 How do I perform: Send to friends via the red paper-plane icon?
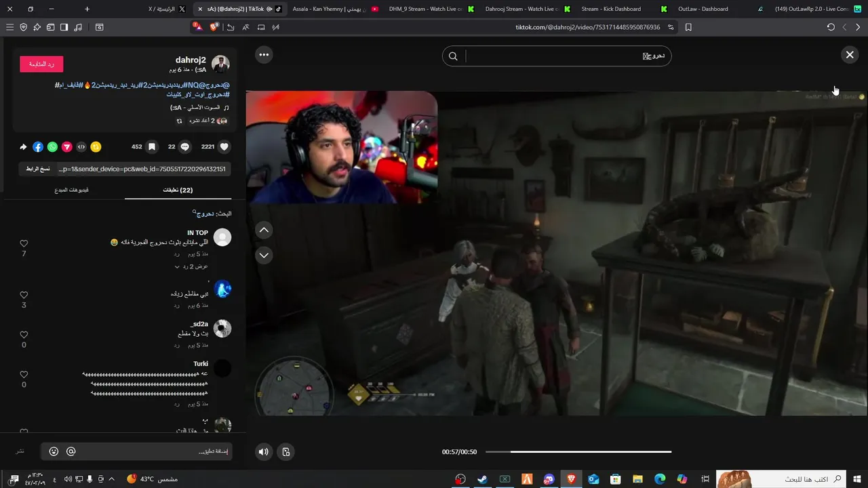[x=67, y=146]
